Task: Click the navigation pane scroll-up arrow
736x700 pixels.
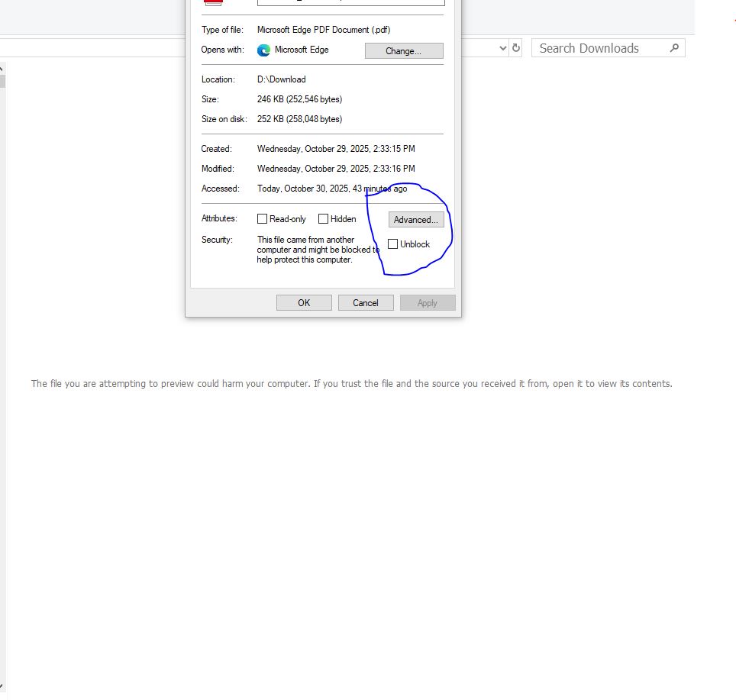Action: point(2,67)
